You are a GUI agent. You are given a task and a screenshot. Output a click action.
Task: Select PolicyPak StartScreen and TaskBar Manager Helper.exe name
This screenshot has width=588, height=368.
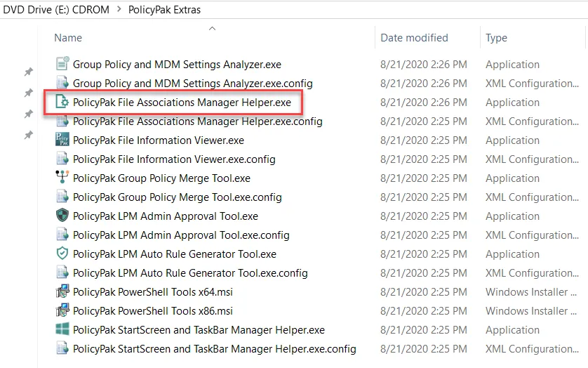coord(199,330)
